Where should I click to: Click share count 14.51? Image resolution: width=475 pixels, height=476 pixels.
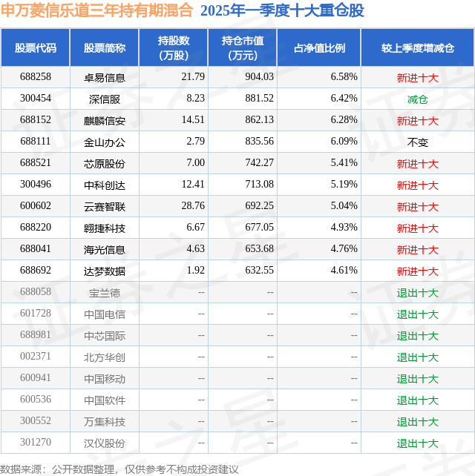click(193, 119)
